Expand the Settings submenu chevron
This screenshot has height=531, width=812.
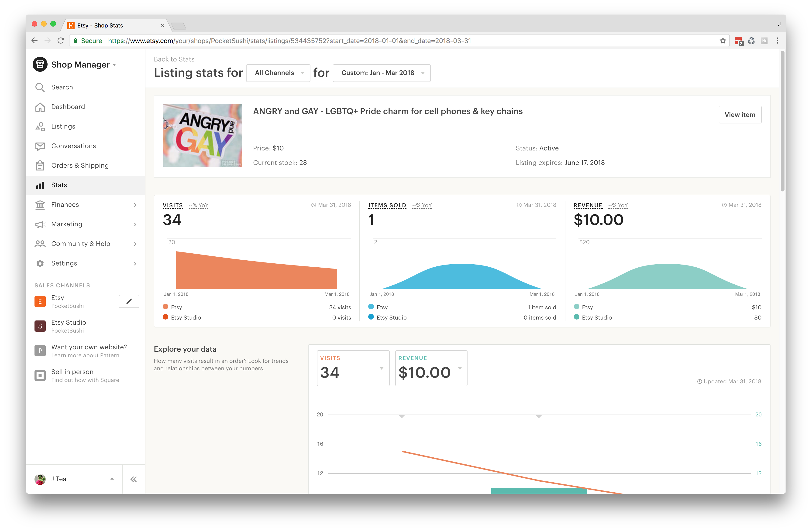[x=135, y=263]
